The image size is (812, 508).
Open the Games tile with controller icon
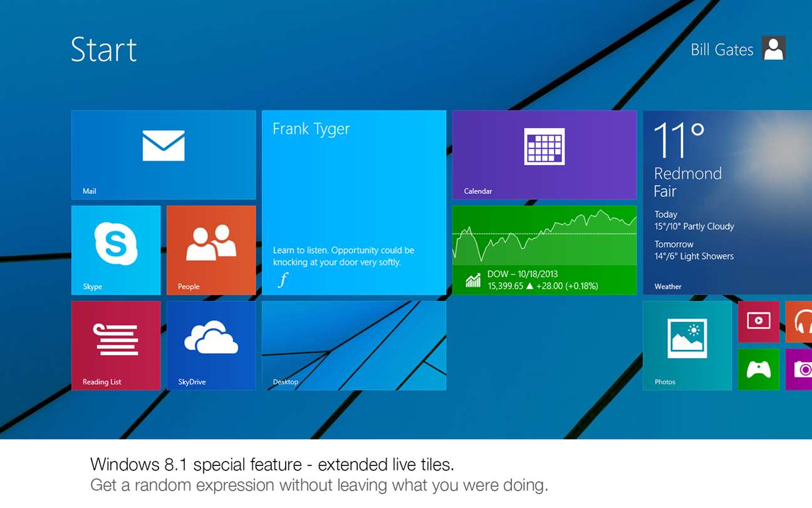[759, 369]
